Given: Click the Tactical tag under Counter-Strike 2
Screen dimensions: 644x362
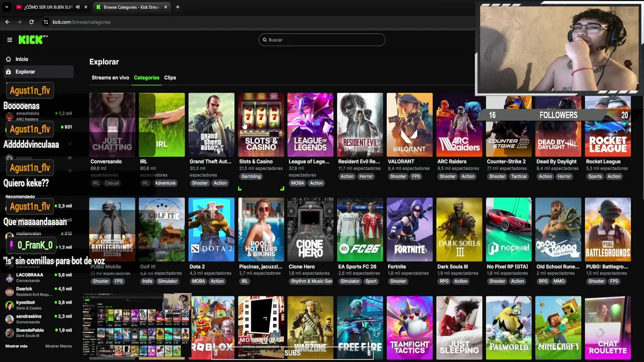Looking at the screenshot, I should 519,176.
